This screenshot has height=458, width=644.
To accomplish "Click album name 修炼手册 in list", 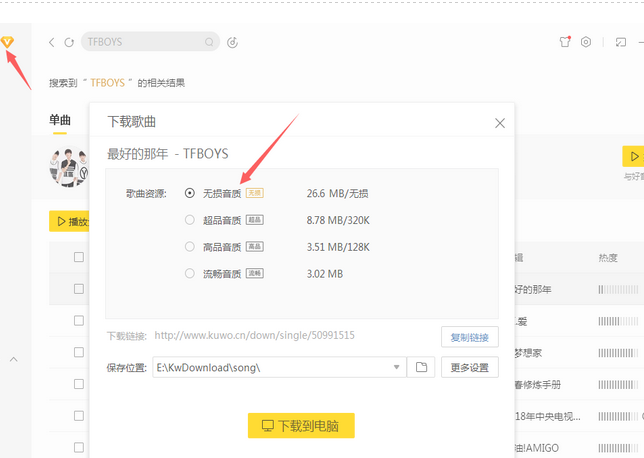I will [538, 384].
